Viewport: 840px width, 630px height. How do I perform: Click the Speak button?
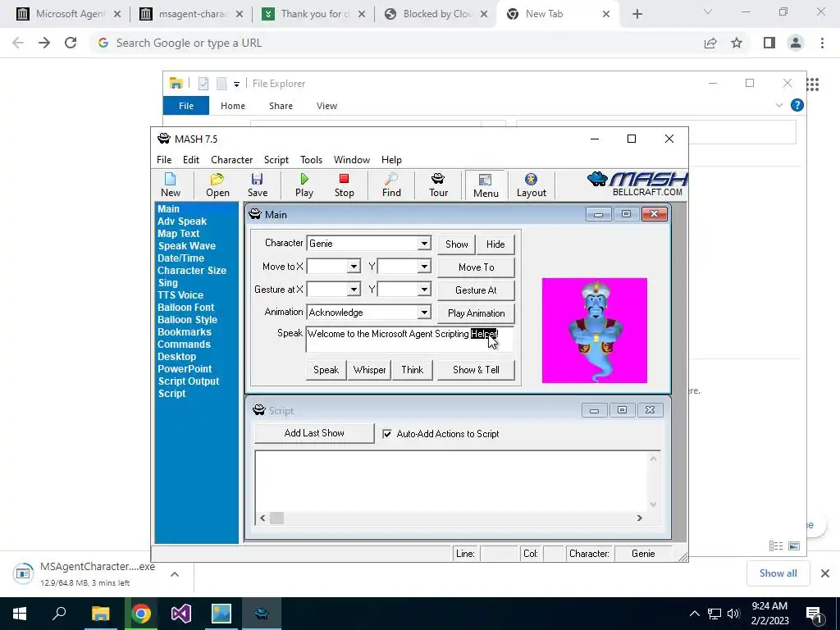(x=326, y=370)
